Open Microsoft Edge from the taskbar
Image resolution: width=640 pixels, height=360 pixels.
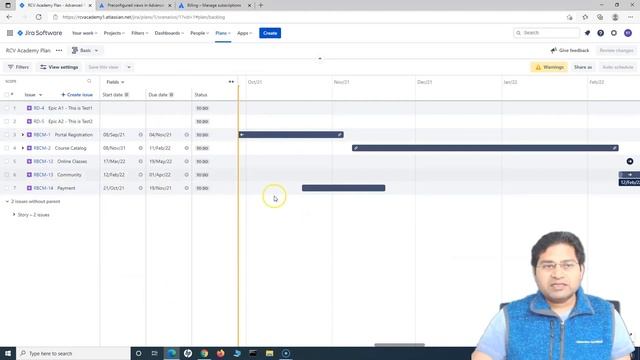[172, 353]
